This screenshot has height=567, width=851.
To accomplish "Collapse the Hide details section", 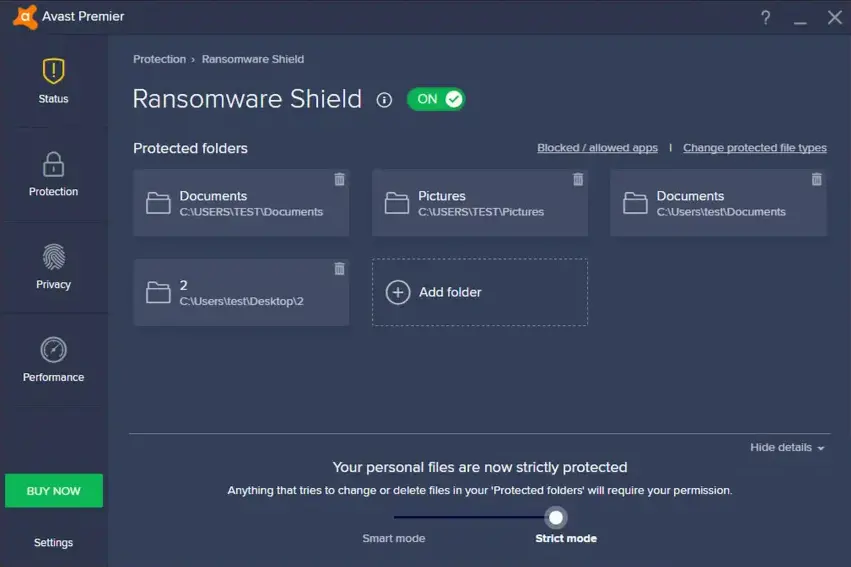I will (787, 448).
